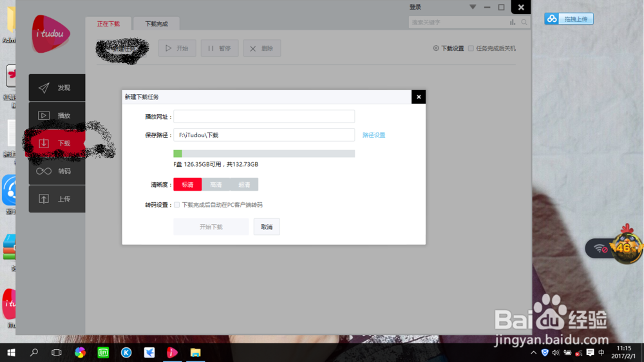This screenshot has width=644, height=362.
Task: Open the colorful browser icon in taskbar
Action: pyautogui.click(x=80, y=352)
